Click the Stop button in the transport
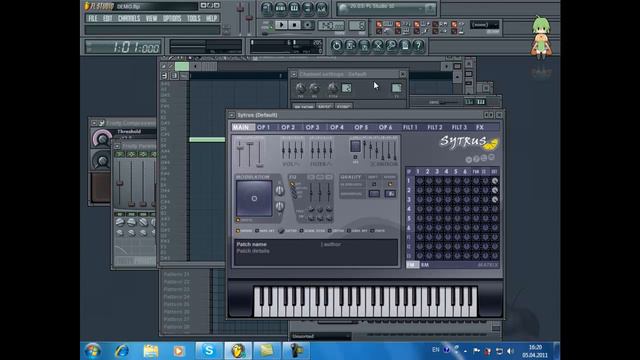640x360 pixels. tap(294, 25)
